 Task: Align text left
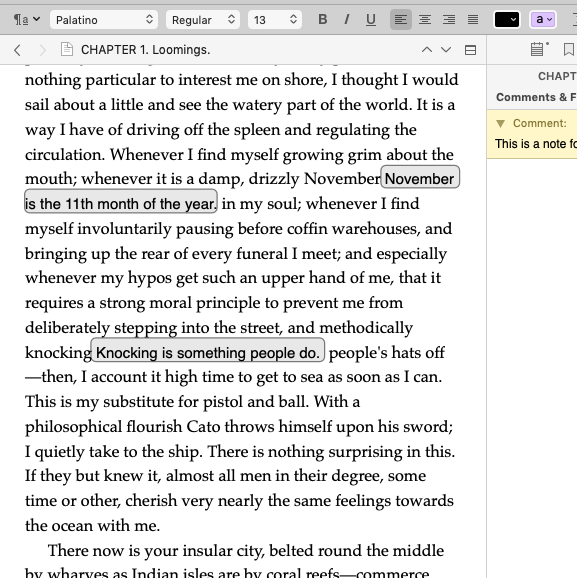pyautogui.click(x=401, y=20)
